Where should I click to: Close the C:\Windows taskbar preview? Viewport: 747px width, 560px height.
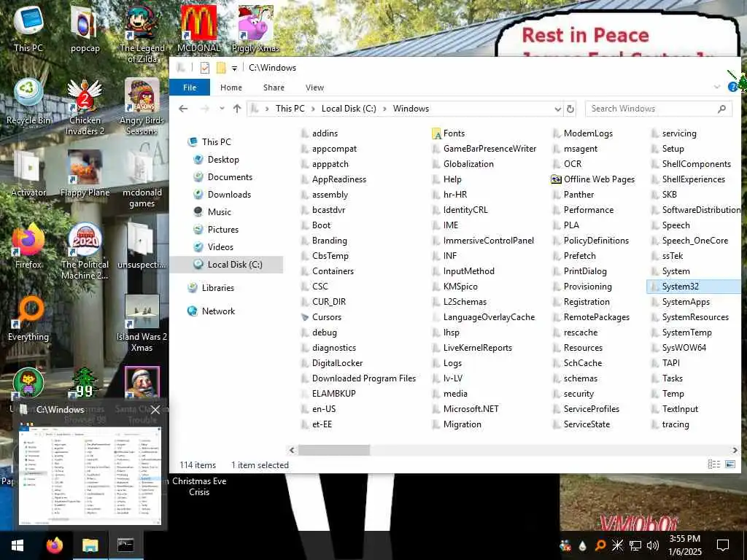(x=155, y=410)
